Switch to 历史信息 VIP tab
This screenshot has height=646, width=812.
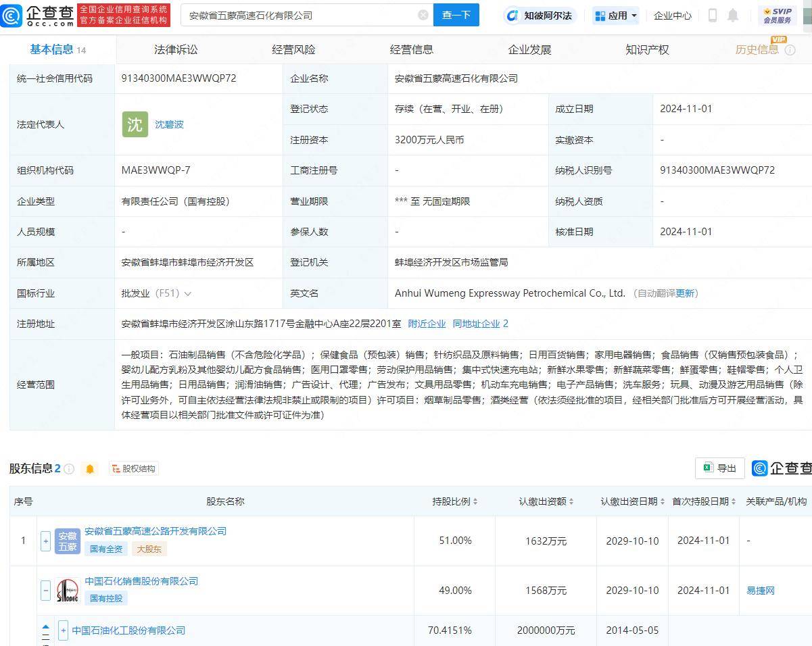[x=757, y=49]
